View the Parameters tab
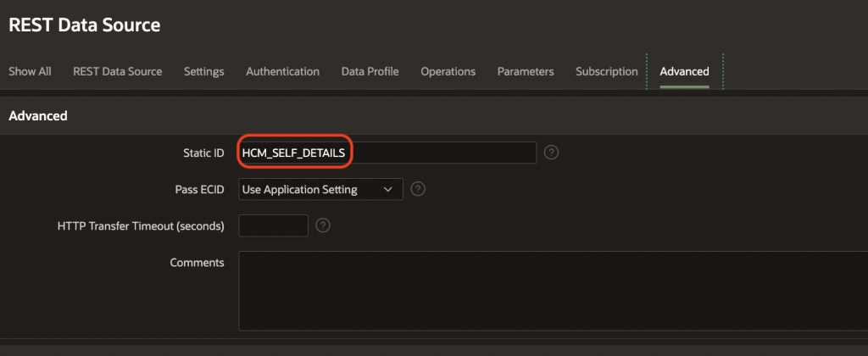868x356 pixels. coord(525,71)
